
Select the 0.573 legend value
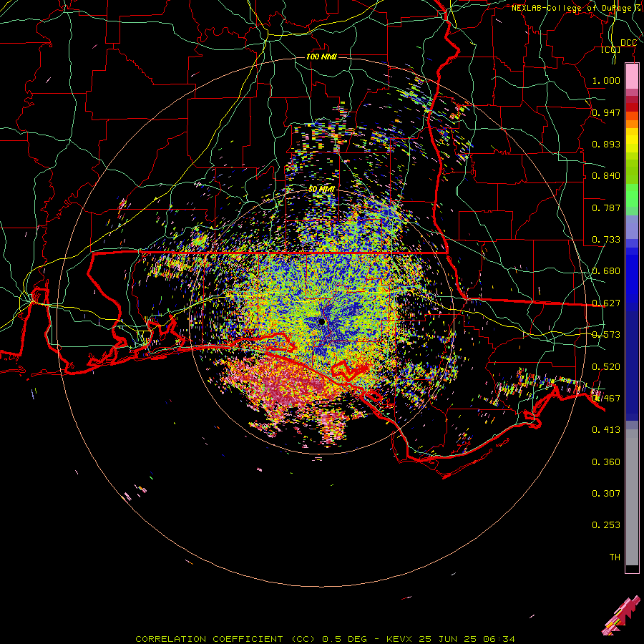606,335
